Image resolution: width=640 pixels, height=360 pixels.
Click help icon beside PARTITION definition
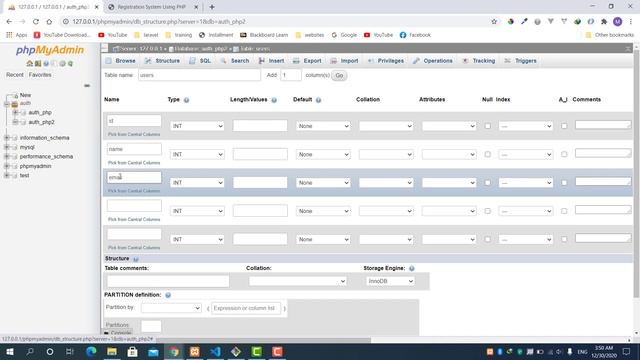point(168,295)
